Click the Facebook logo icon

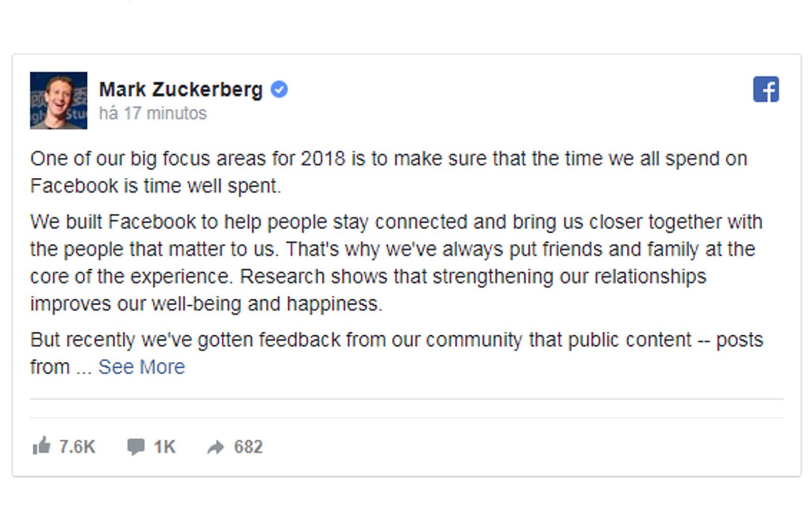[x=766, y=89]
